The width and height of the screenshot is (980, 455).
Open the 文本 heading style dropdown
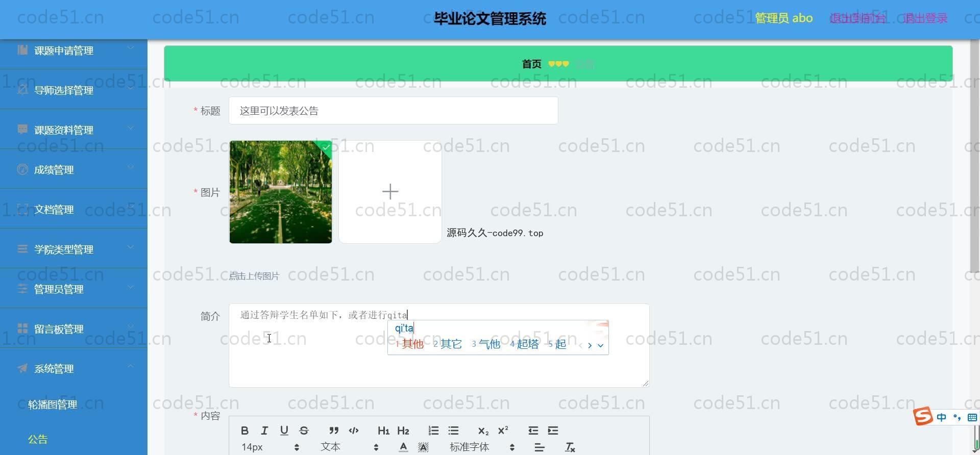(349, 447)
